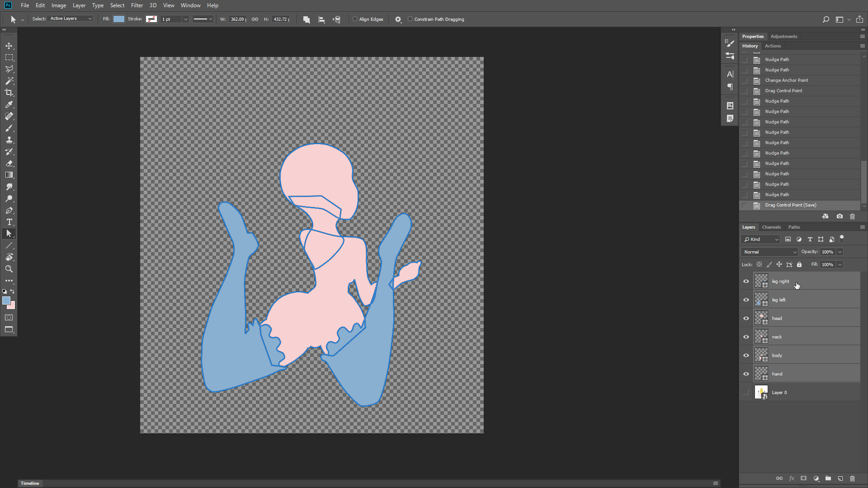Select the Pen tool
This screenshot has height=488, width=868.
[9, 210]
